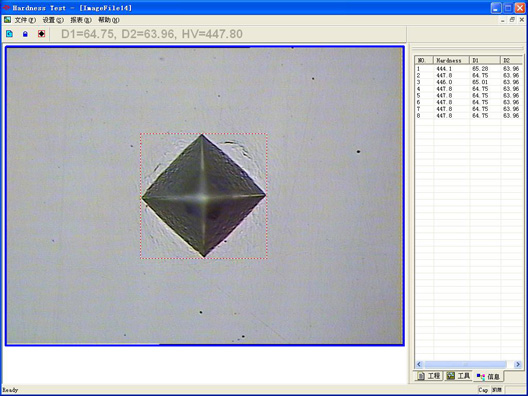Select the diamond indentation measure tool

pyautogui.click(x=41, y=34)
